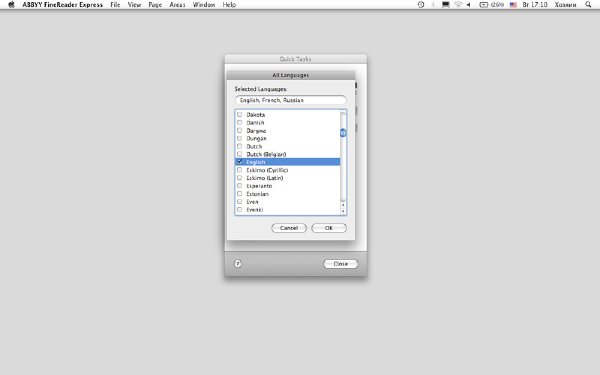The image size is (600, 375).
Task: Check the Dutch (Belgian) checkbox
Action: 240,154
